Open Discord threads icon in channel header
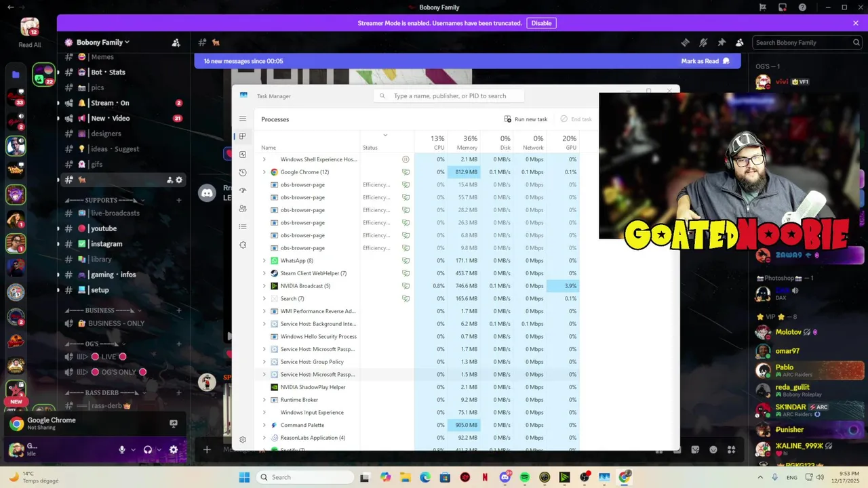 (x=685, y=42)
